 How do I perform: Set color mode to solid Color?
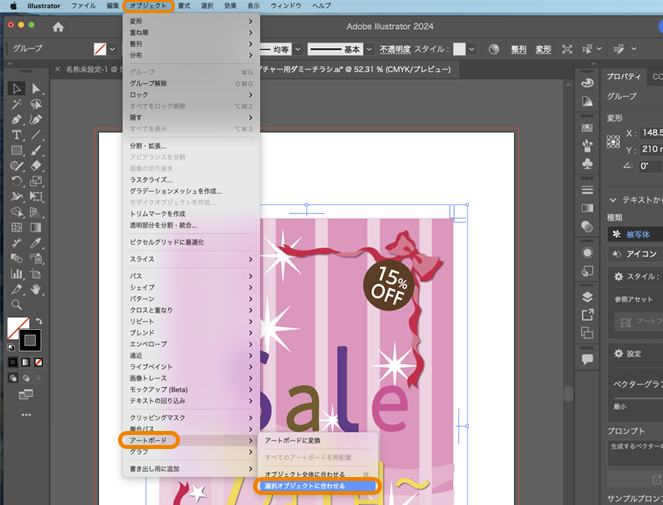click(13, 362)
